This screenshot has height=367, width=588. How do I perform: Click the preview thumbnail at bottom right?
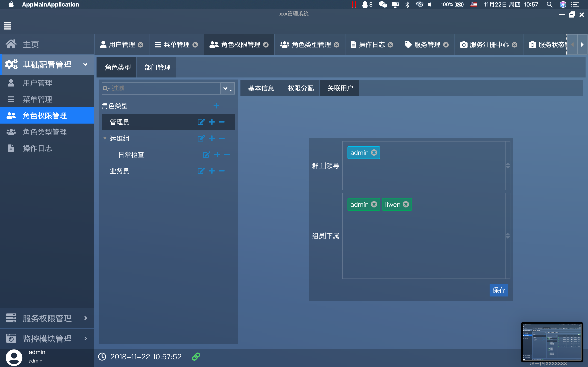coord(552,342)
